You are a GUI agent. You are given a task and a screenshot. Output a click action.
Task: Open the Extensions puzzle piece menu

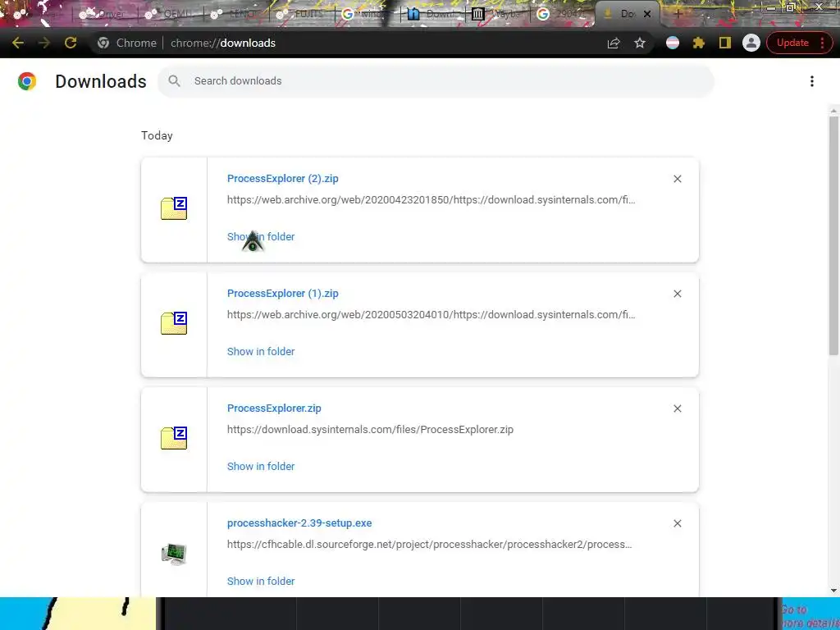click(x=699, y=43)
